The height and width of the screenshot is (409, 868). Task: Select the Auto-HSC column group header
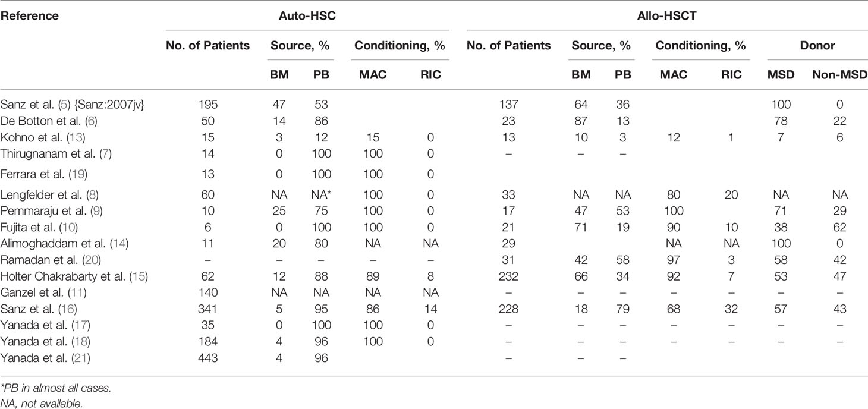[x=307, y=17]
